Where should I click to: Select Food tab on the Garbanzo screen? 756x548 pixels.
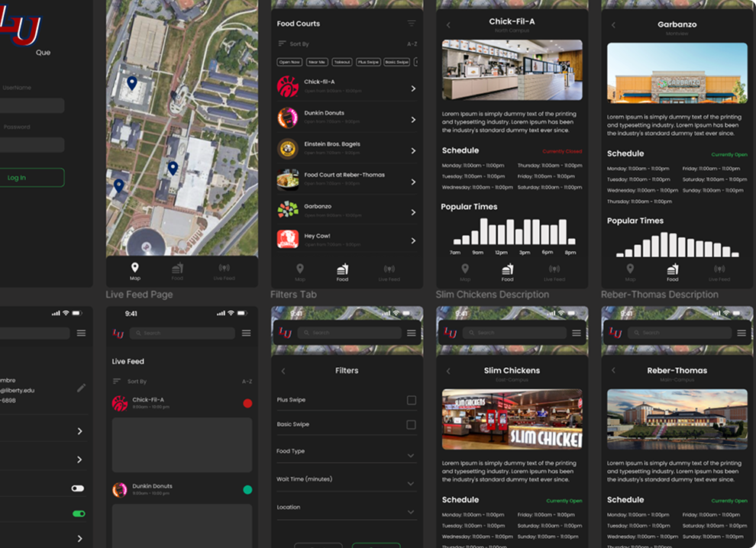tap(673, 272)
